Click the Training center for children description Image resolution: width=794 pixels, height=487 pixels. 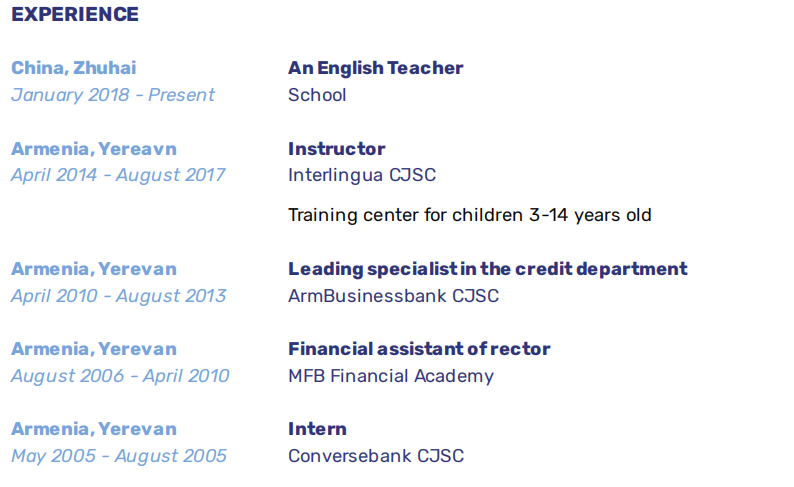pyautogui.click(x=469, y=215)
